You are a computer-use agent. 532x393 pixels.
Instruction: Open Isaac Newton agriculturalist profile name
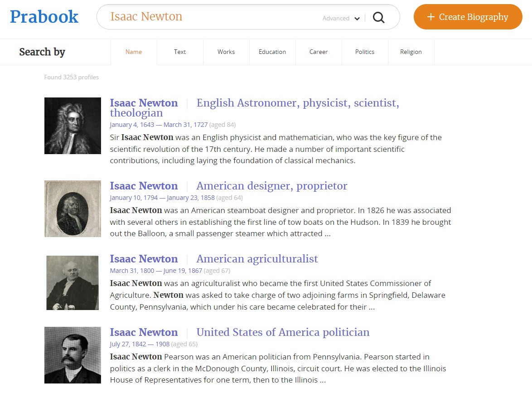(x=144, y=259)
